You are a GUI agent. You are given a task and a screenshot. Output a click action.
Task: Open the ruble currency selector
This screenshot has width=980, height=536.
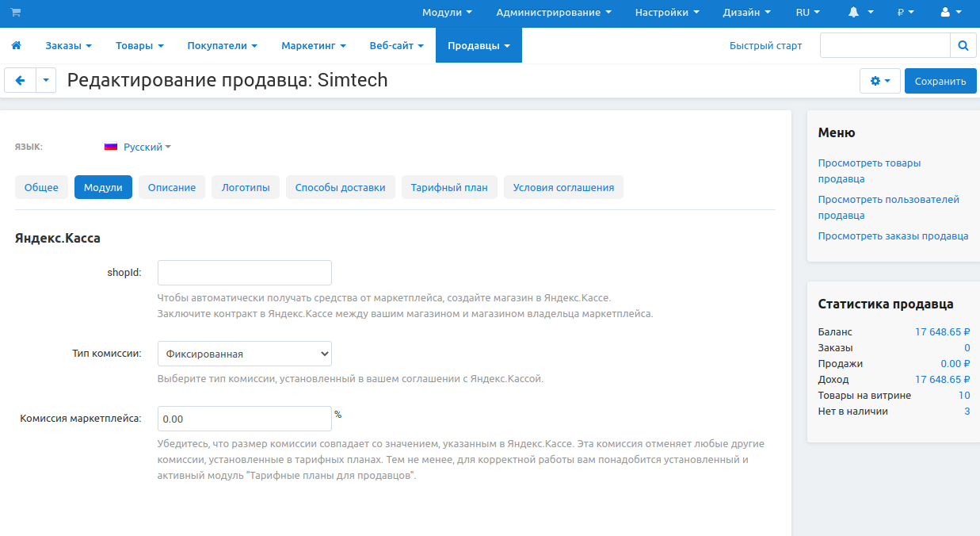(906, 13)
